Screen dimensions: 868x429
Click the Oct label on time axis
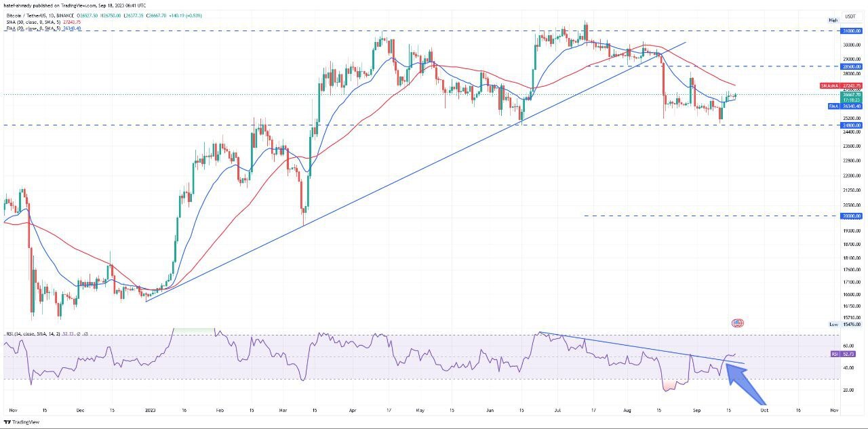coord(764,411)
